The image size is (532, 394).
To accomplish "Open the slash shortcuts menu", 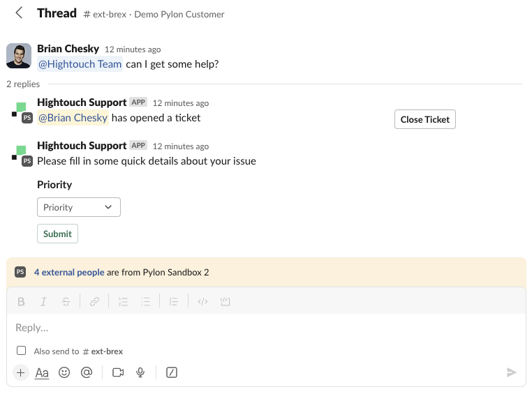I will [172, 372].
